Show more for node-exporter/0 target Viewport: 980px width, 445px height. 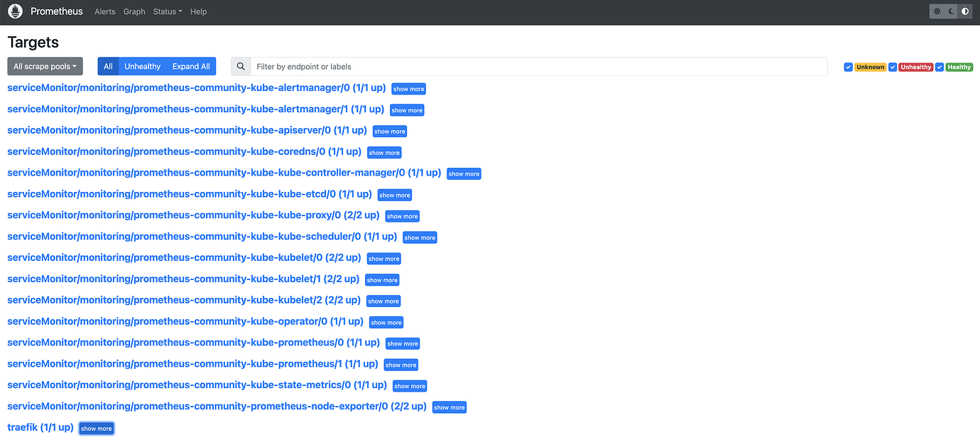coord(450,407)
